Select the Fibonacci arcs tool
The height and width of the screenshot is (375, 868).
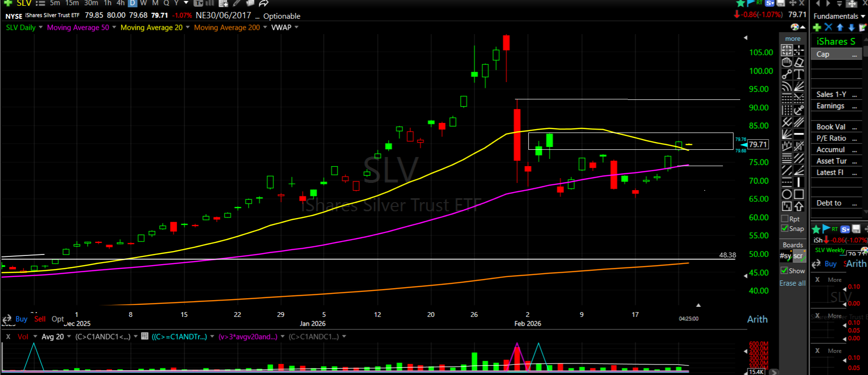786,86
